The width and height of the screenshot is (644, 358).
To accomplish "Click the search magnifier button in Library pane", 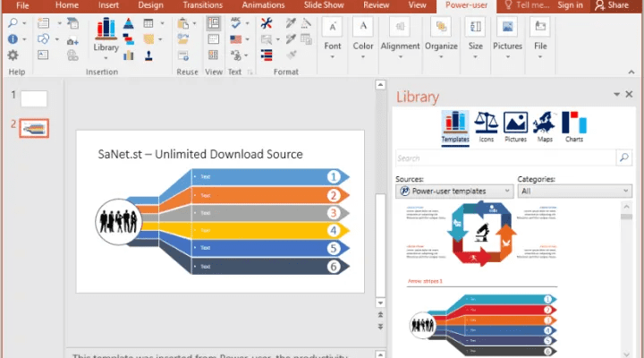I will point(624,158).
